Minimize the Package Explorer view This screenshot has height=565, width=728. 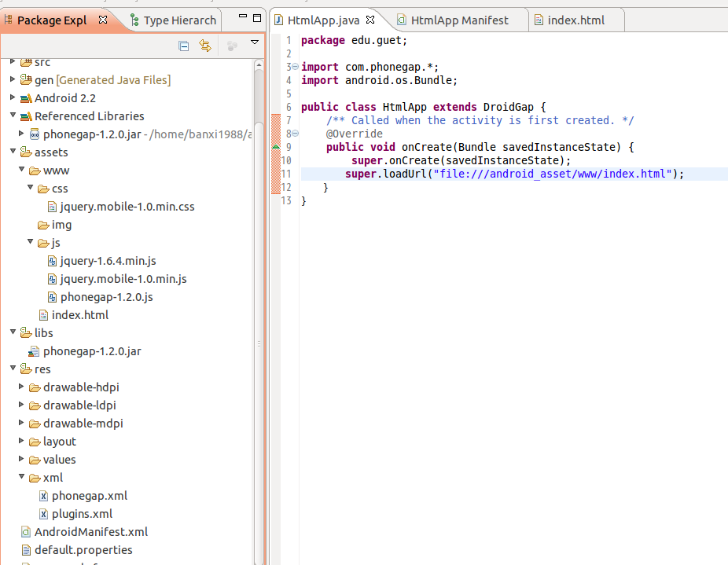pyautogui.click(x=242, y=17)
